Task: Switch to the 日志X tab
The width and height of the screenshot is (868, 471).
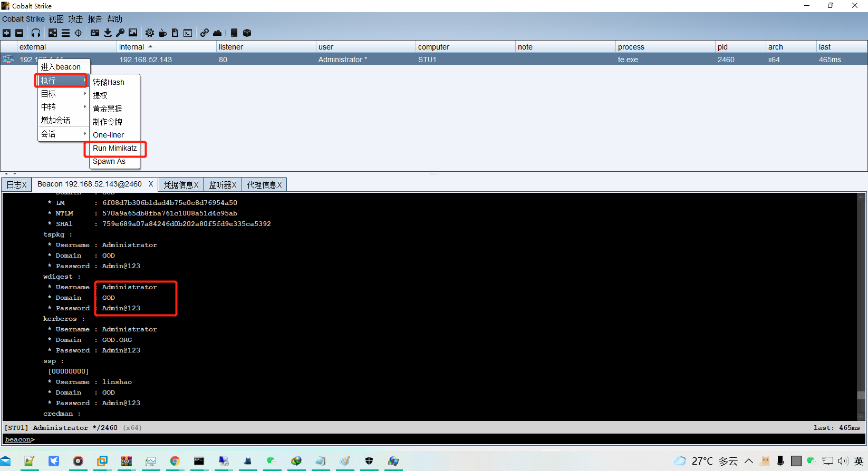Action: pos(16,185)
